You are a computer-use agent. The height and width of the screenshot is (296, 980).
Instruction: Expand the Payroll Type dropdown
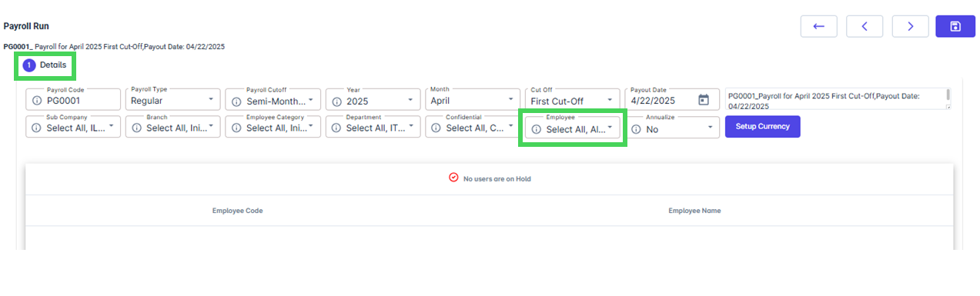click(173, 99)
